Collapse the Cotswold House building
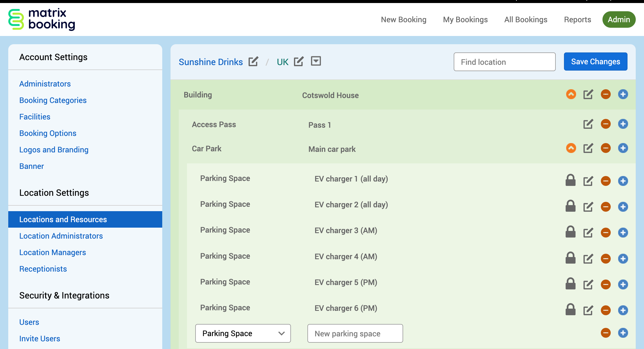The image size is (644, 349). [571, 94]
